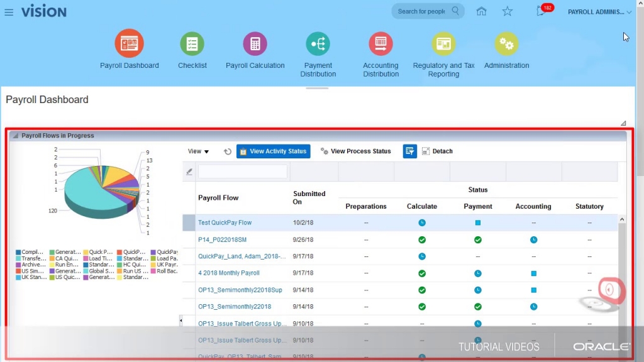Screen dimensions: 644x362
Task: Open the Test QuickPay Flow link
Action: [225, 222]
